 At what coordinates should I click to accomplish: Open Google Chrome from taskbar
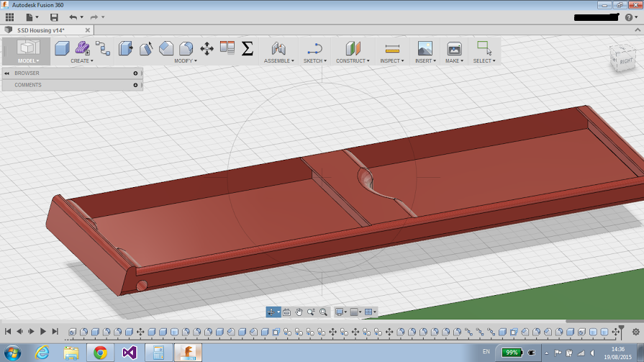(100, 353)
